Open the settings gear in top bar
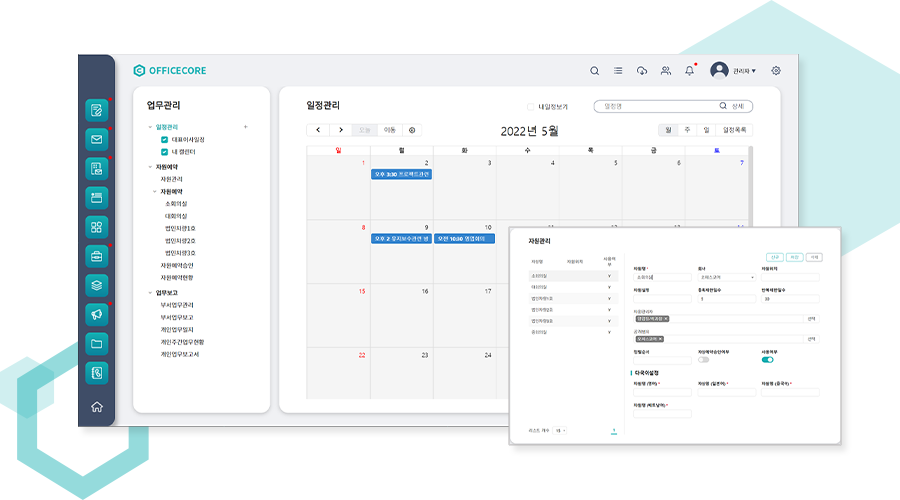Screen dimensions: 900x500 pos(776,71)
